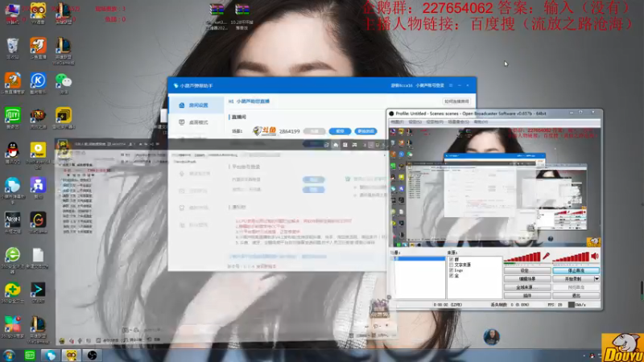644x362 pixels.
Task: Switch to YY raccoon app in taskbar
Action: pyautogui.click(x=71, y=356)
